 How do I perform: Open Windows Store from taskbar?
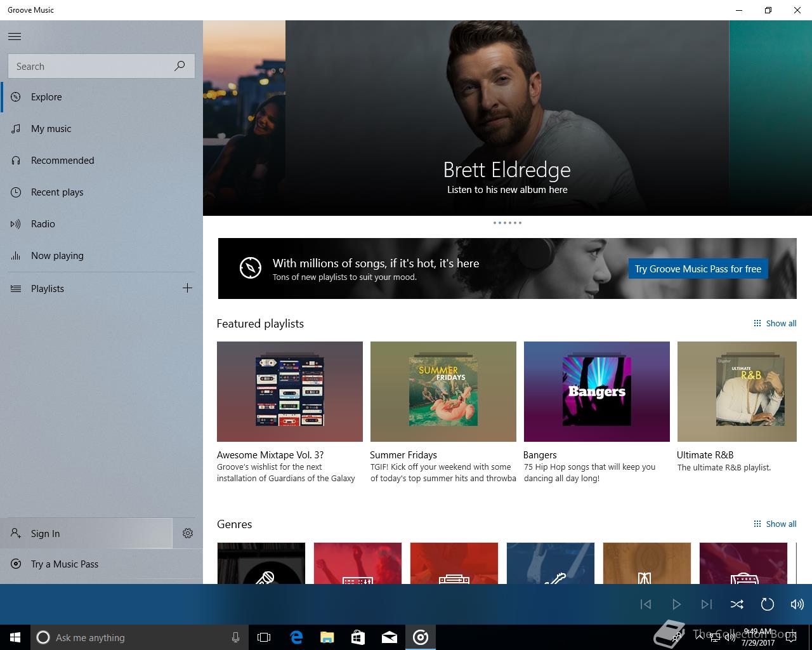pyautogui.click(x=358, y=637)
